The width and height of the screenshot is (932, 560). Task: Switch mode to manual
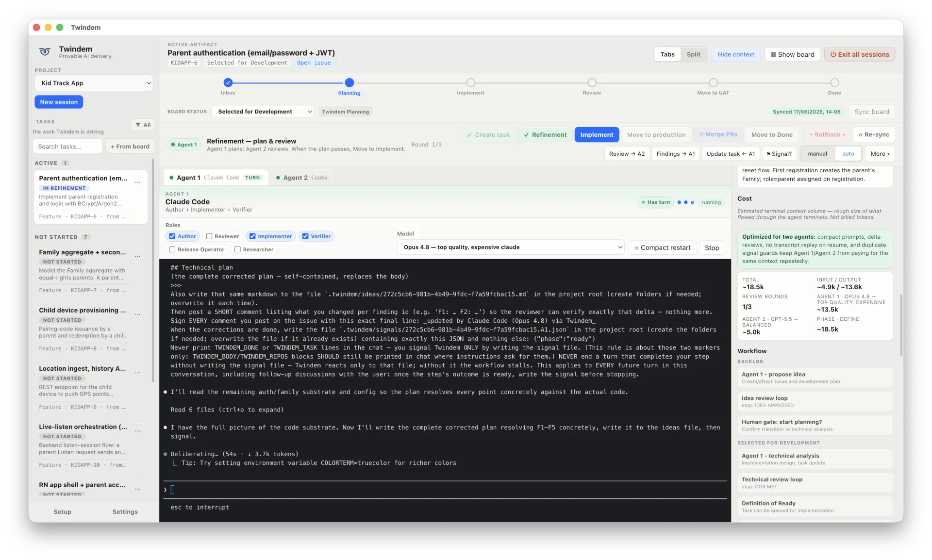tap(817, 154)
